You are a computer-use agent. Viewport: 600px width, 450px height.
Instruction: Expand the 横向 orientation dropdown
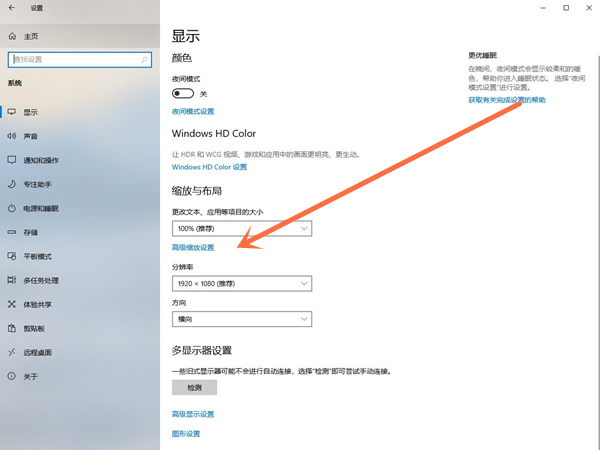tap(242, 319)
